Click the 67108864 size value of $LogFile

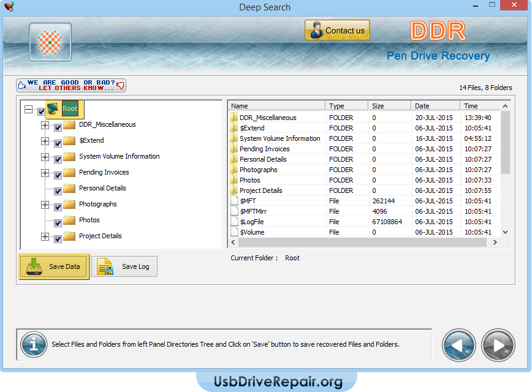coord(387,222)
